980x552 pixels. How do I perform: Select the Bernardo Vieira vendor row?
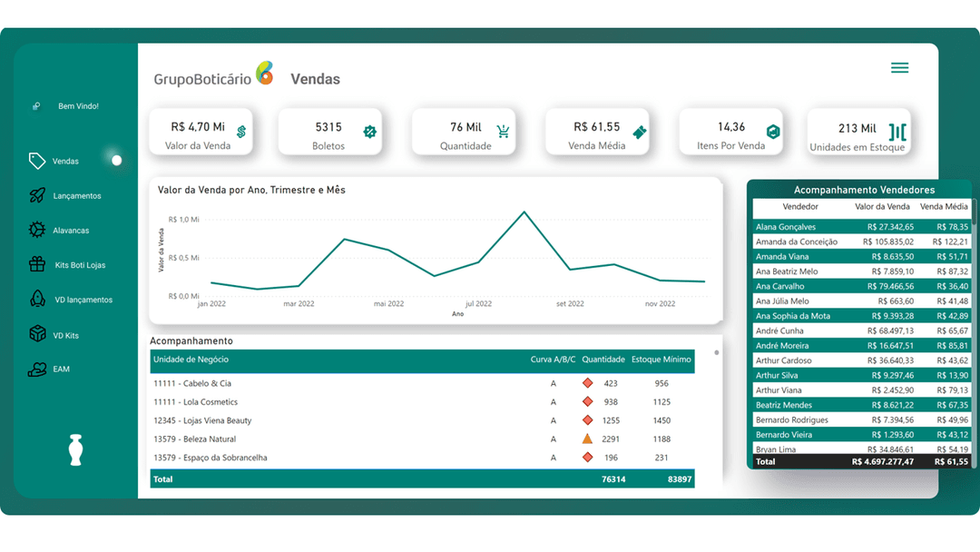[862, 435]
